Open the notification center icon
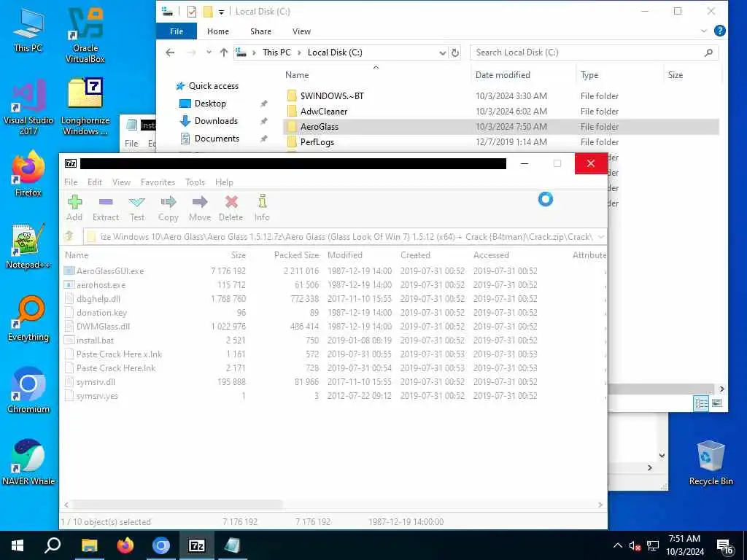747x560 pixels. point(724,545)
